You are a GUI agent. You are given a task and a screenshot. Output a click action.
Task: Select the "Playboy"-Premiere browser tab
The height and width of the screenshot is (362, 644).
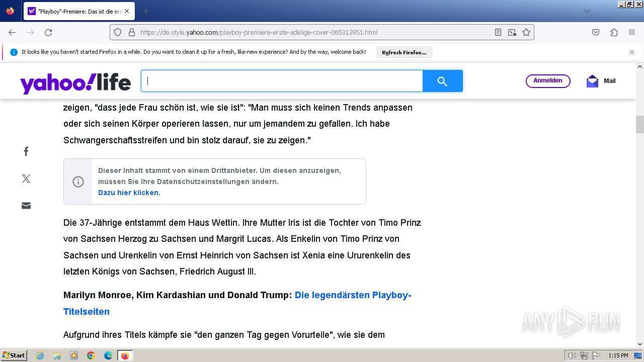tap(78, 11)
